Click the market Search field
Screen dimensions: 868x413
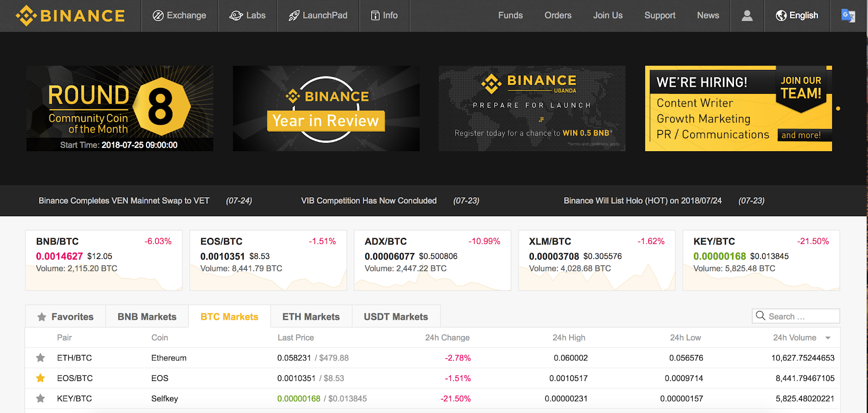coord(796,316)
